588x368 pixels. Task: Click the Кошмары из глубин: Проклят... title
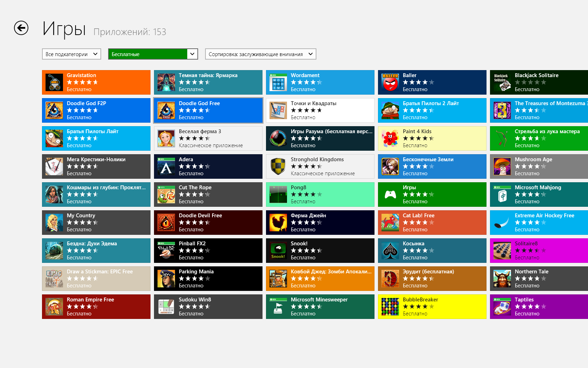point(106,188)
